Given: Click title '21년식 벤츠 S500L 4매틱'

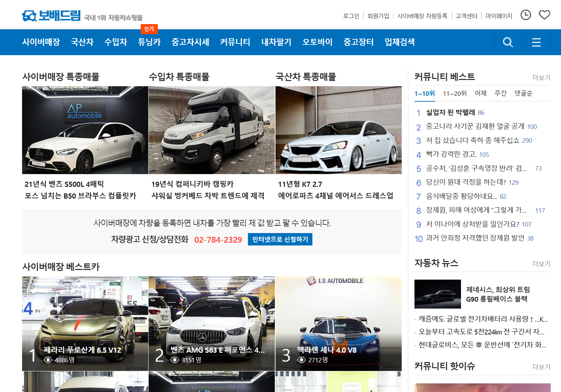Looking at the screenshot, I should tap(64, 184).
